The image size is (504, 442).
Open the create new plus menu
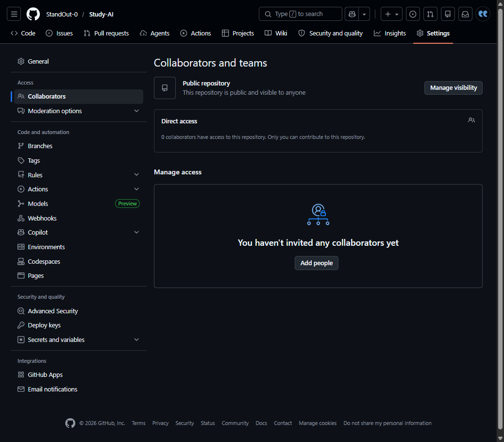coord(391,14)
